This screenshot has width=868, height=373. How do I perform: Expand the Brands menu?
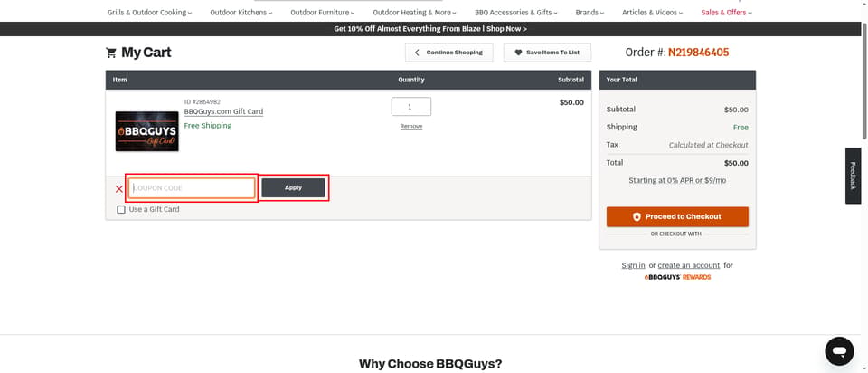[590, 12]
